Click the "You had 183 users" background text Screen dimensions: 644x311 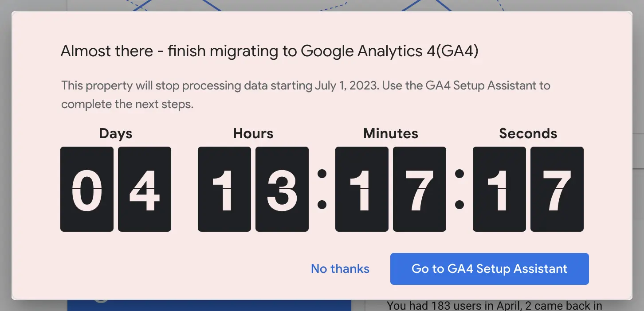(x=494, y=306)
